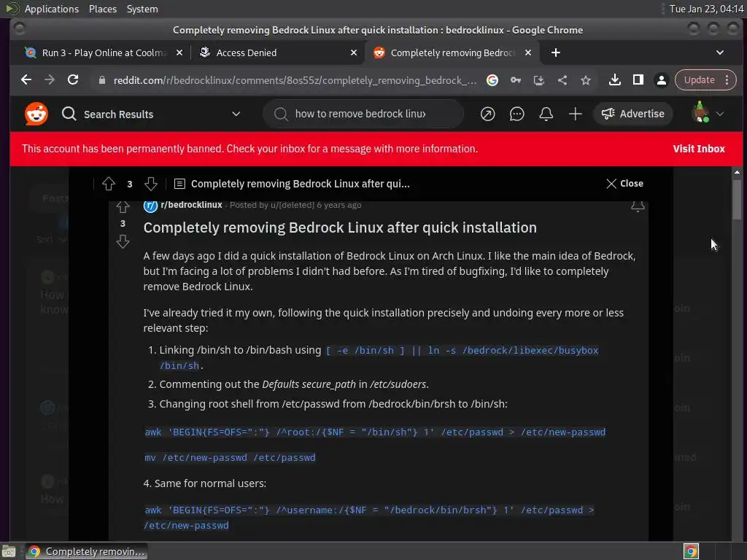Open the System menu
The height and width of the screenshot is (560, 747).
click(142, 9)
